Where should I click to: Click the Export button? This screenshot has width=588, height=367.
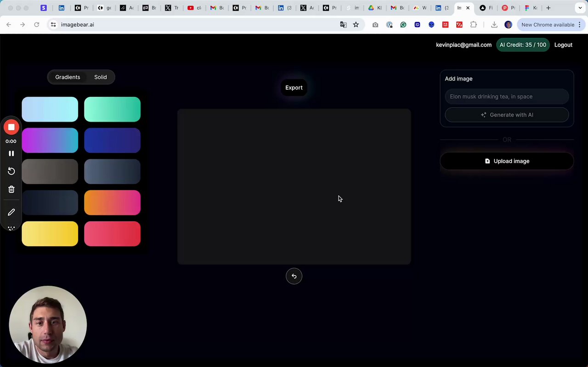click(x=294, y=88)
